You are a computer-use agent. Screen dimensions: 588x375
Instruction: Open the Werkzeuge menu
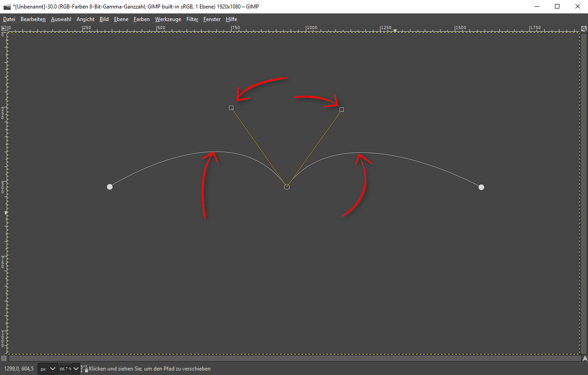click(168, 19)
